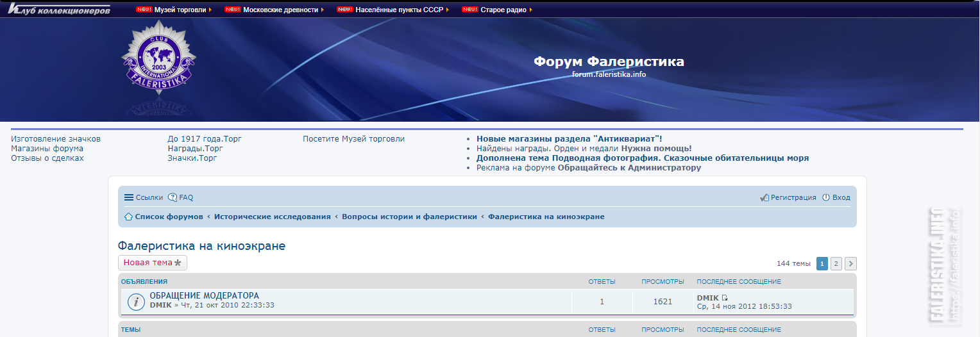Open Музей торговли in top bar
The height and width of the screenshot is (337, 980).
(x=180, y=10)
